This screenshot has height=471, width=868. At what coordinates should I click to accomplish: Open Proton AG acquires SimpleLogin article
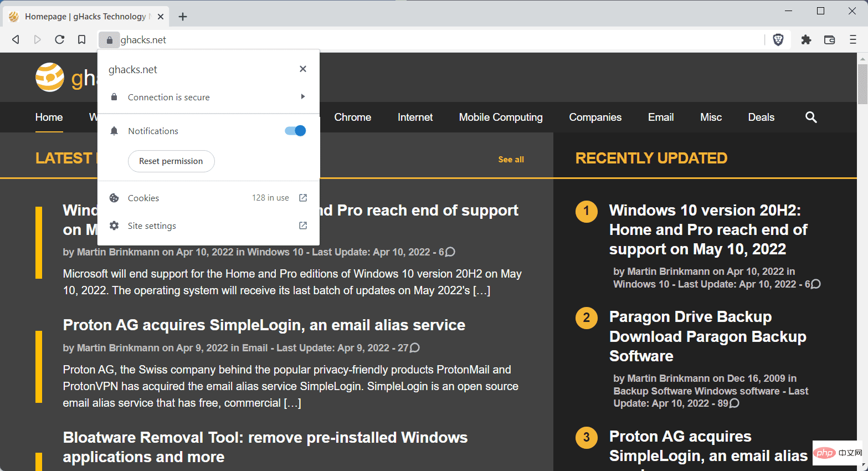[x=264, y=325]
